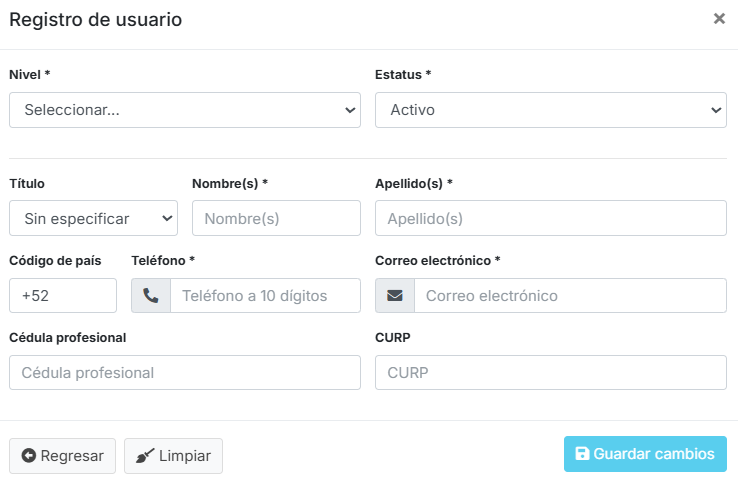Click into the Apellido(s) input
Viewport: 738px width, 482px height.
coord(550,218)
